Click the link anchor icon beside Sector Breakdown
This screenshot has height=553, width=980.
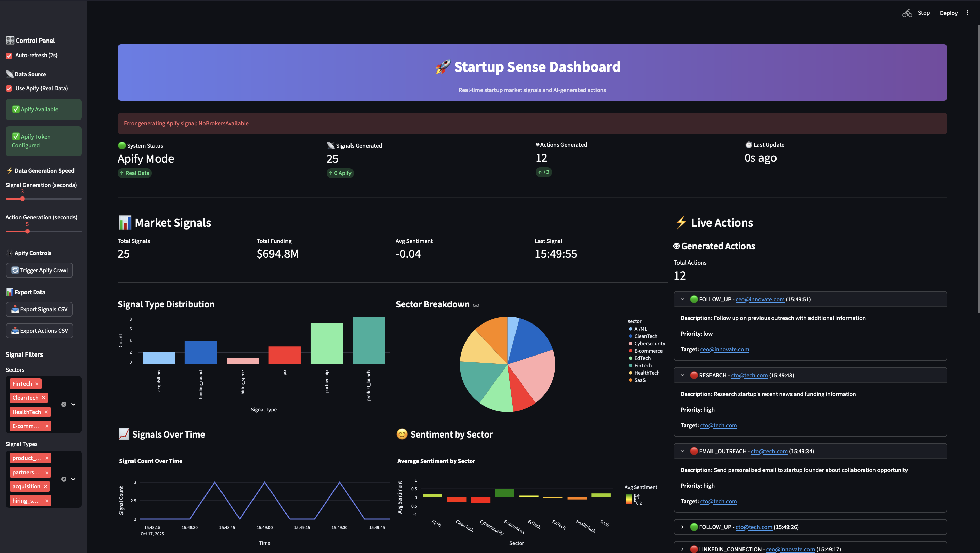click(x=476, y=305)
